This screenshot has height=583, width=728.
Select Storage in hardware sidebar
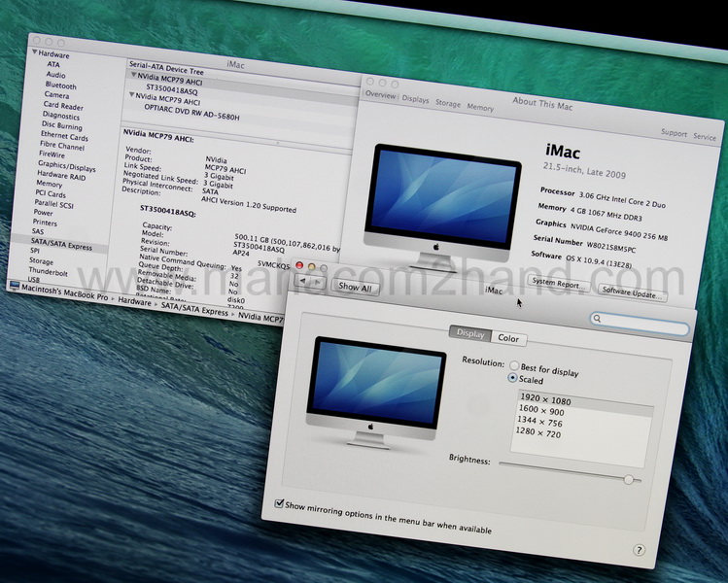click(41, 260)
